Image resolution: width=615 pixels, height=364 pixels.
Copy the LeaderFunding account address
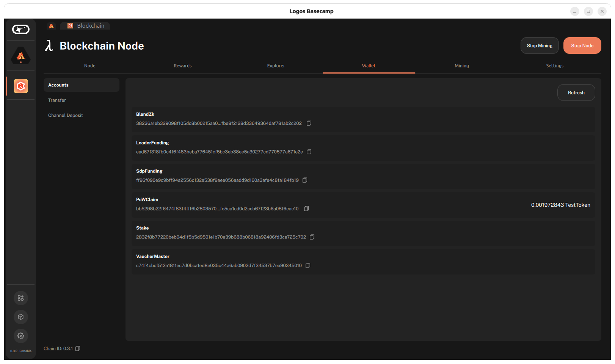(x=309, y=152)
